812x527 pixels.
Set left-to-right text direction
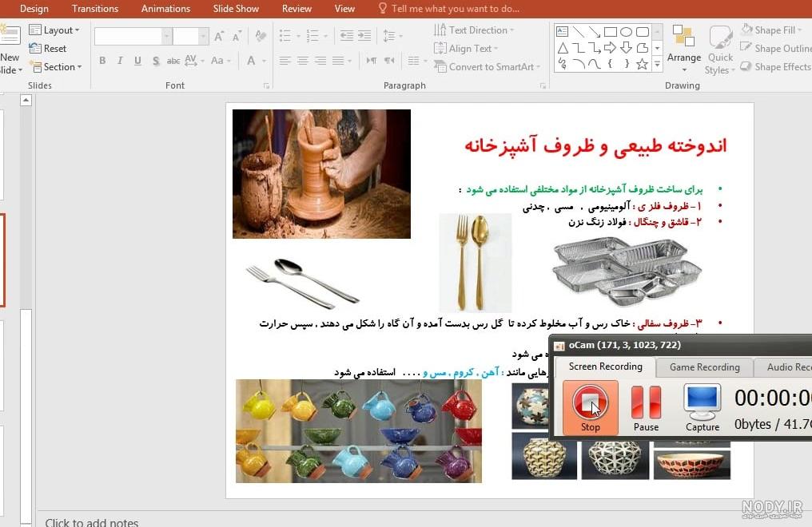tap(372, 61)
